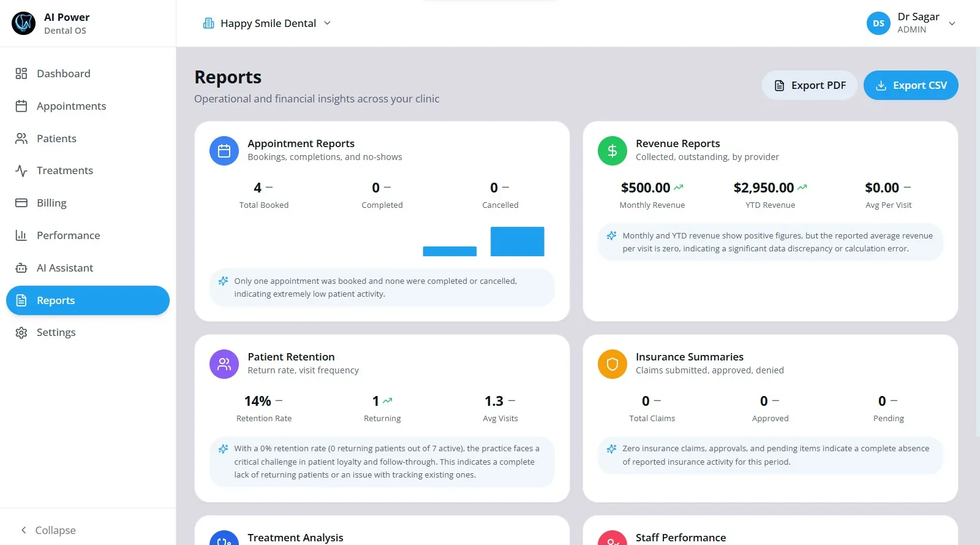Click the Staff Performance card icon
This screenshot has height=545, width=980.
(x=612, y=538)
